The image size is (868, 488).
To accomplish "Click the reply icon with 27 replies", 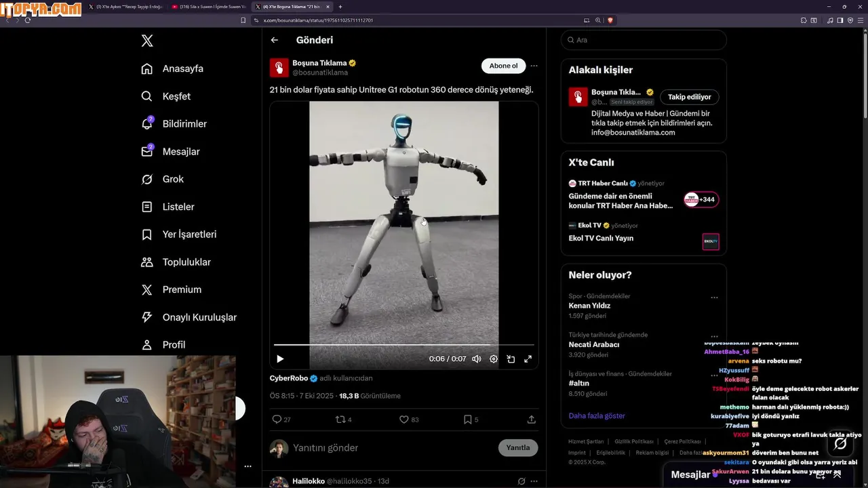I will 277,420.
